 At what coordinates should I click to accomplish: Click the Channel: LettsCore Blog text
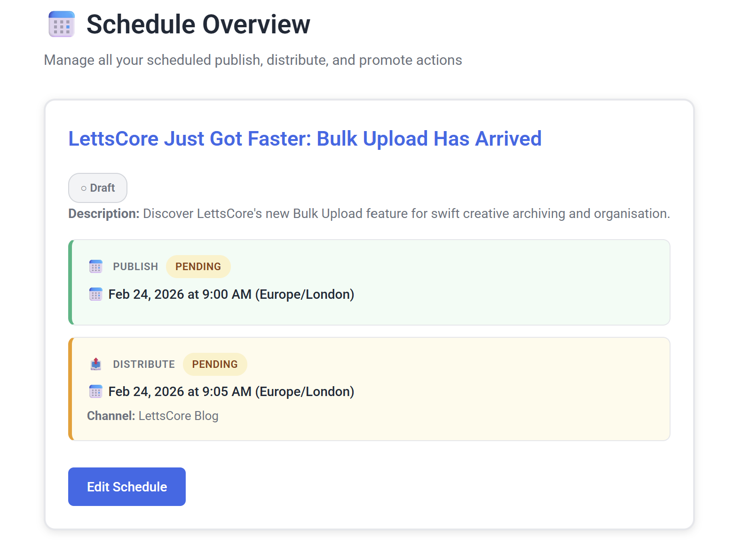click(x=153, y=416)
